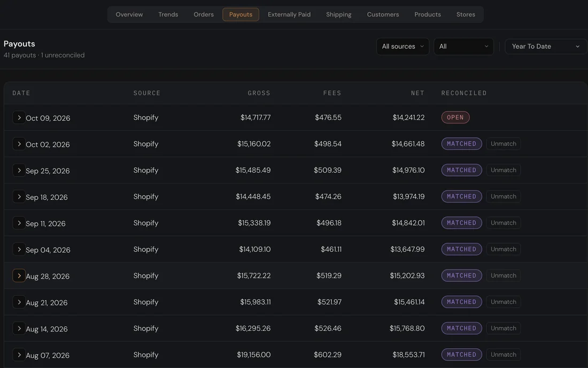Image resolution: width=588 pixels, height=368 pixels.
Task: Click the date Sep 11, 2026
Action: (45, 224)
